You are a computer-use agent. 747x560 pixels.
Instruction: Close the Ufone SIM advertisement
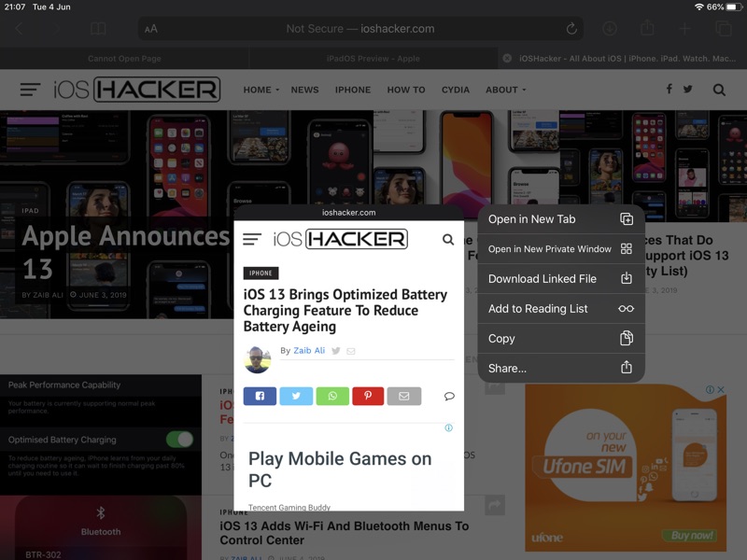pos(721,389)
